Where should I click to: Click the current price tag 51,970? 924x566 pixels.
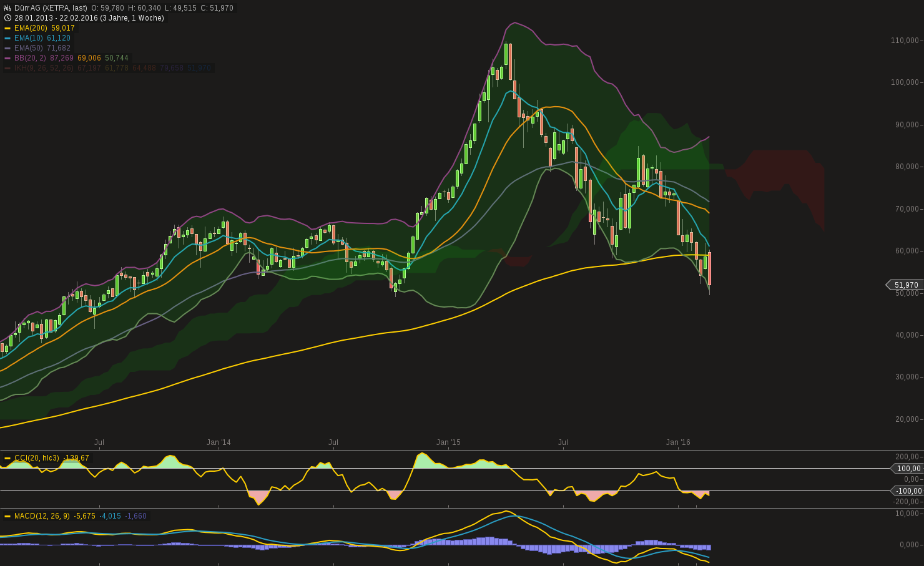(x=906, y=285)
